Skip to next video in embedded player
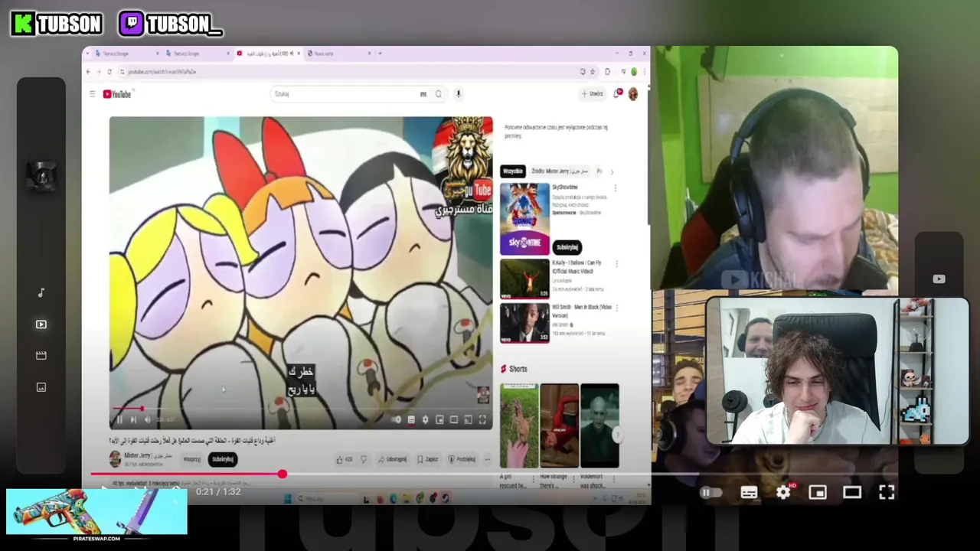 (x=133, y=419)
